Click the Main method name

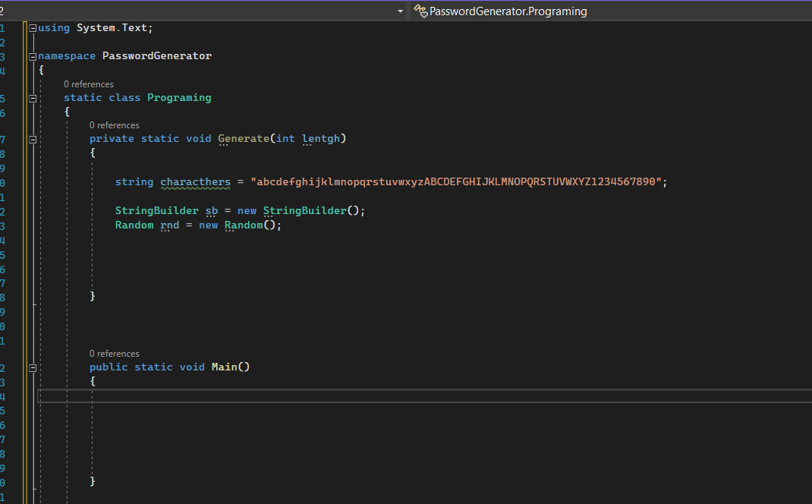224,367
